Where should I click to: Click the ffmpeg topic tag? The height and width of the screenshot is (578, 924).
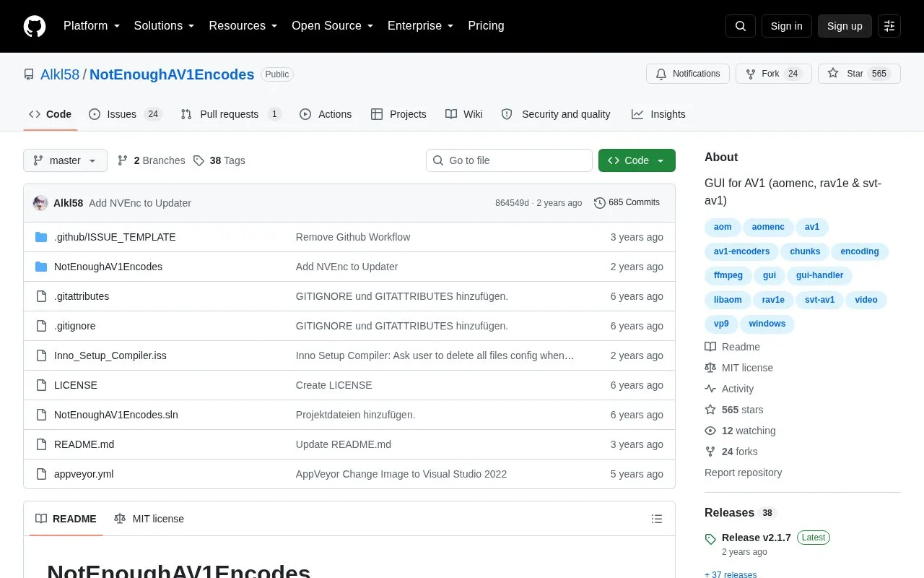pyautogui.click(x=728, y=275)
